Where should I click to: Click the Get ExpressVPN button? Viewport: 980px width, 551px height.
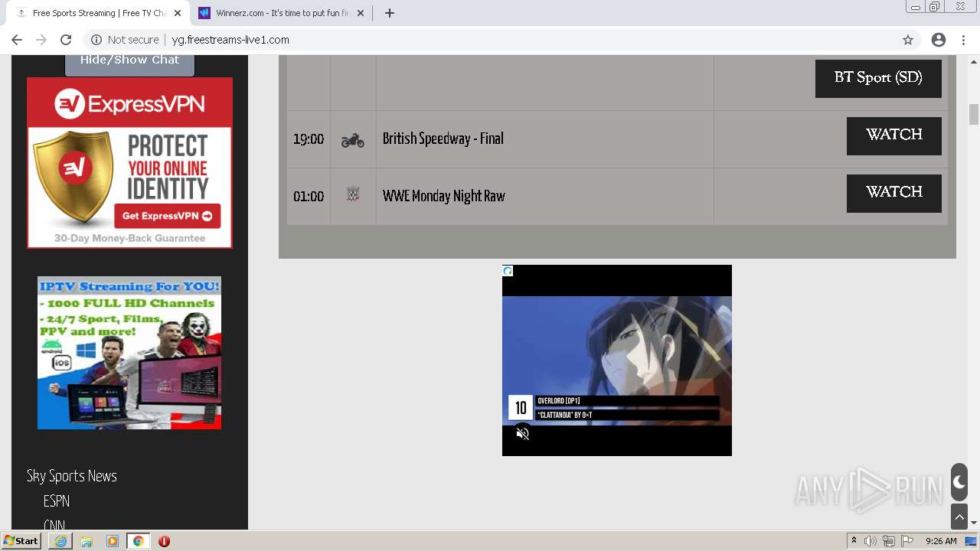pos(168,216)
